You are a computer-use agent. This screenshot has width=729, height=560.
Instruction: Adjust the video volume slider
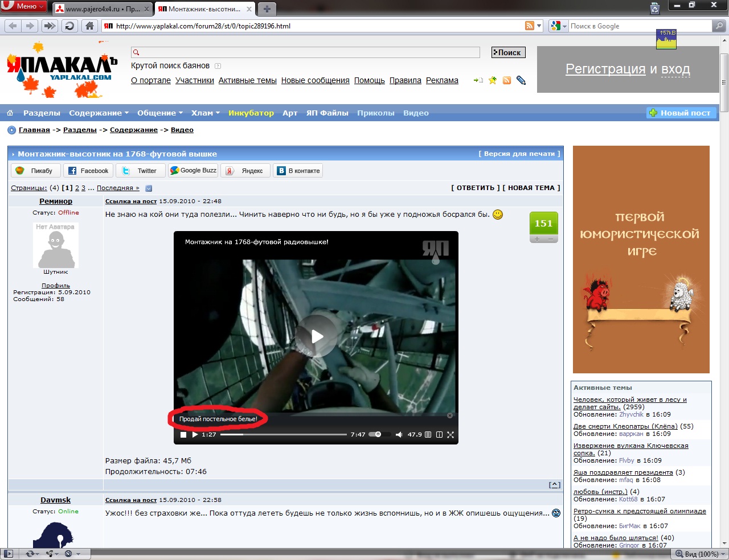[x=378, y=435]
